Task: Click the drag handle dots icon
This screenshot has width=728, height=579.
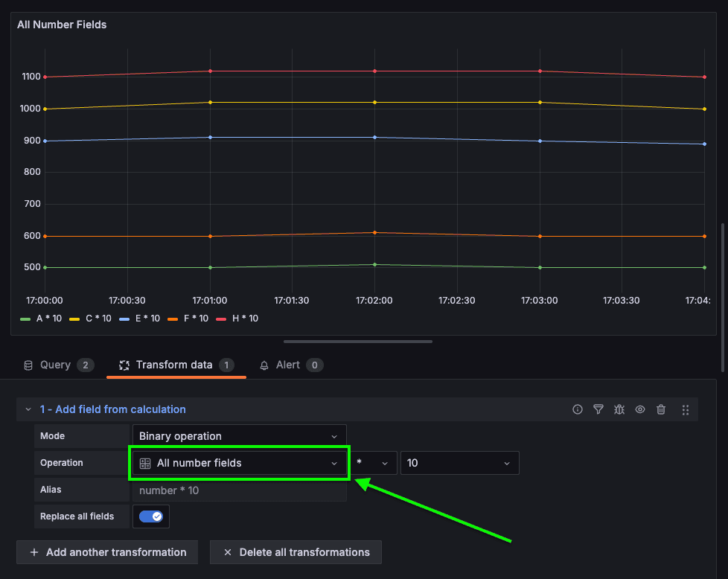Action: coord(686,409)
